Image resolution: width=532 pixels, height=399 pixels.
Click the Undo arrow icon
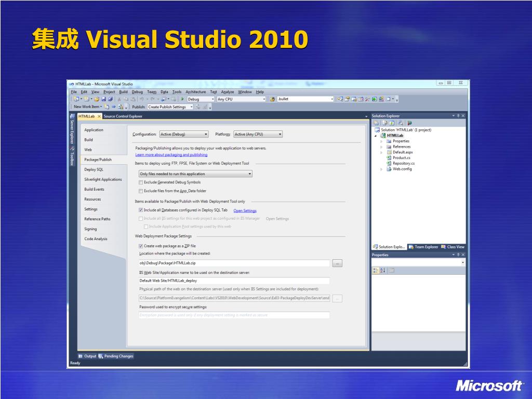(x=141, y=99)
